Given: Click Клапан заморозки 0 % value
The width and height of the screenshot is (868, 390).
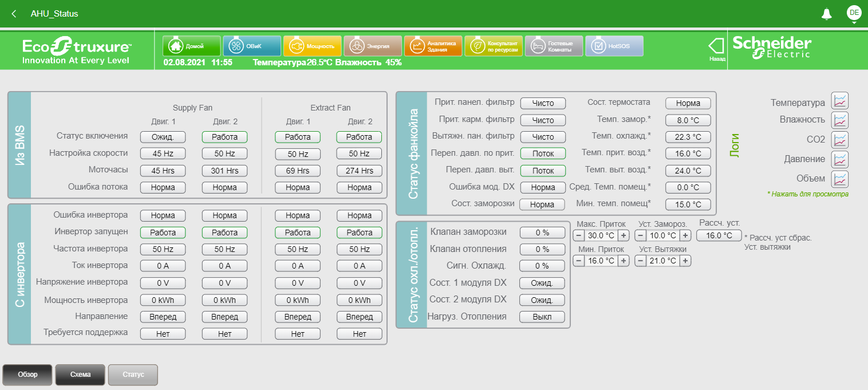Looking at the screenshot, I should tap(542, 233).
